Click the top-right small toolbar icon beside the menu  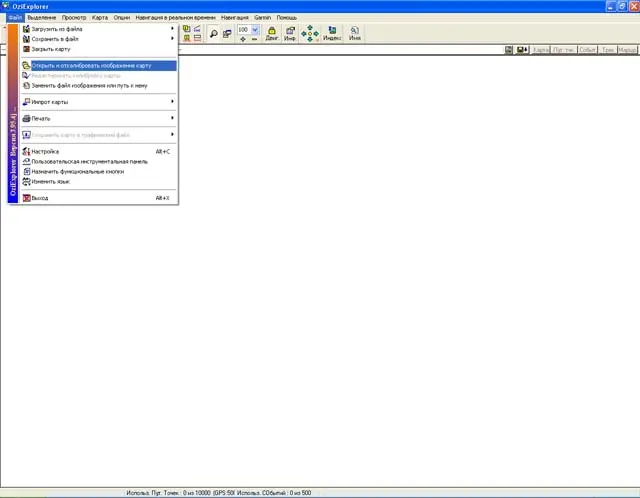pos(197,29)
